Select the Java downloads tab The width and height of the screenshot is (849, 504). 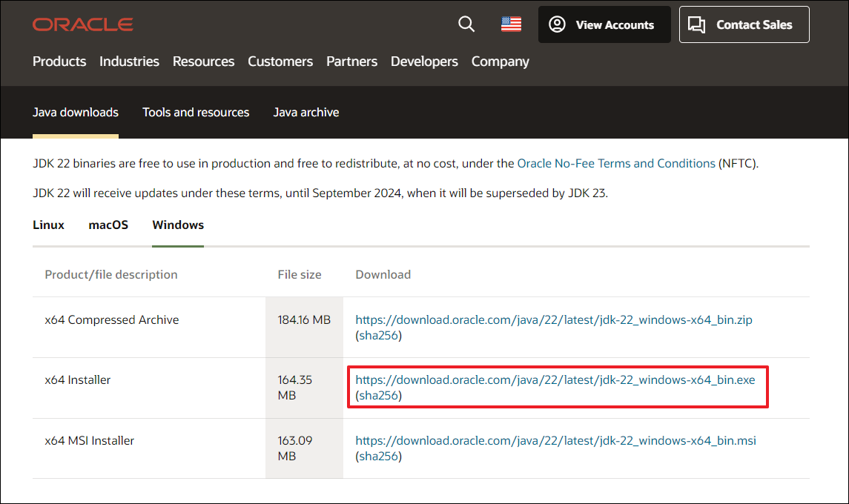tap(76, 112)
